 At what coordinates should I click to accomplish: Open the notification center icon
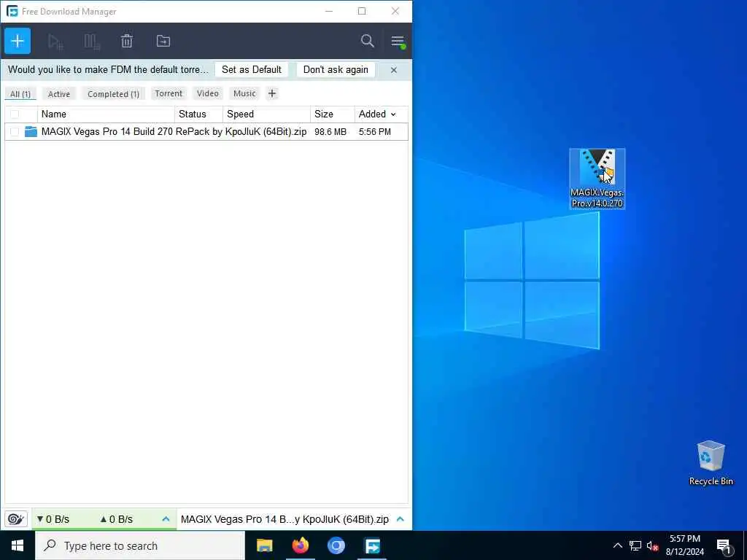tap(724, 546)
